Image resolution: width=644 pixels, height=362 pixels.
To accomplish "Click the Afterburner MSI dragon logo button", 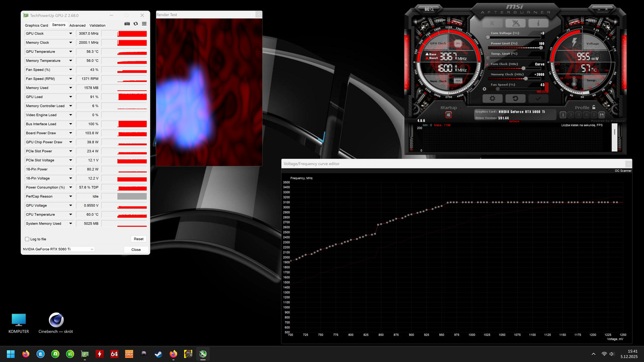I will [515, 23].
